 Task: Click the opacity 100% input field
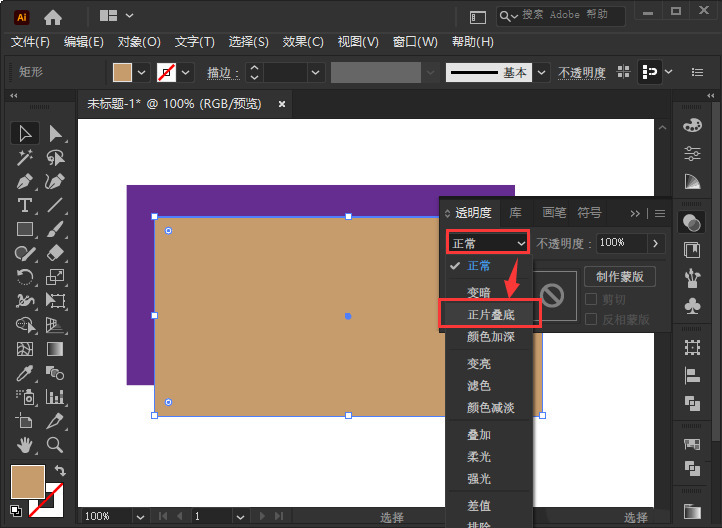coord(622,243)
